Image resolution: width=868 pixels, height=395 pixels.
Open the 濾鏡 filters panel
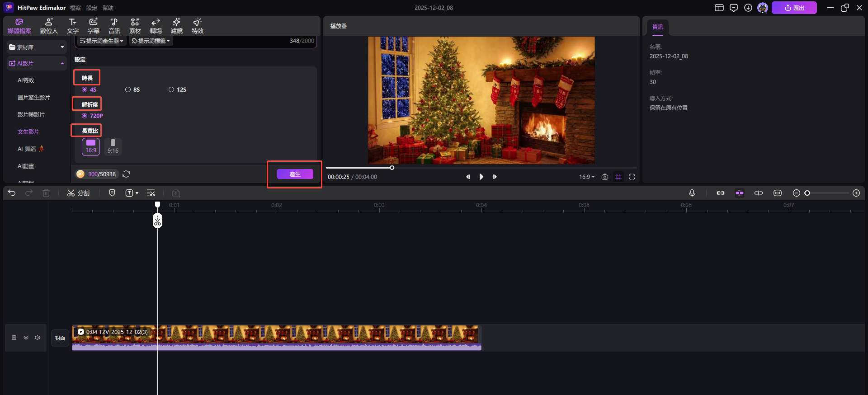tap(176, 26)
